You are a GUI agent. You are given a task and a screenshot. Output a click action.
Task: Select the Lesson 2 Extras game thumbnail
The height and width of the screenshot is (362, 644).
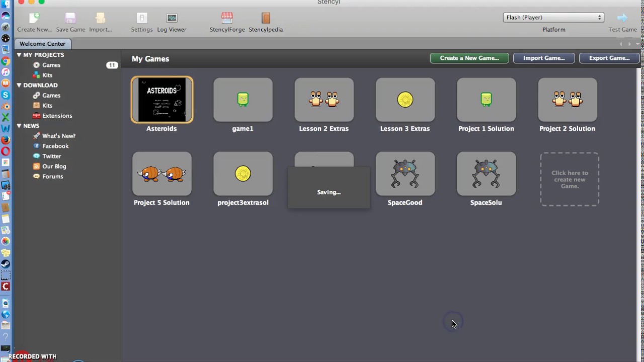(x=324, y=100)
